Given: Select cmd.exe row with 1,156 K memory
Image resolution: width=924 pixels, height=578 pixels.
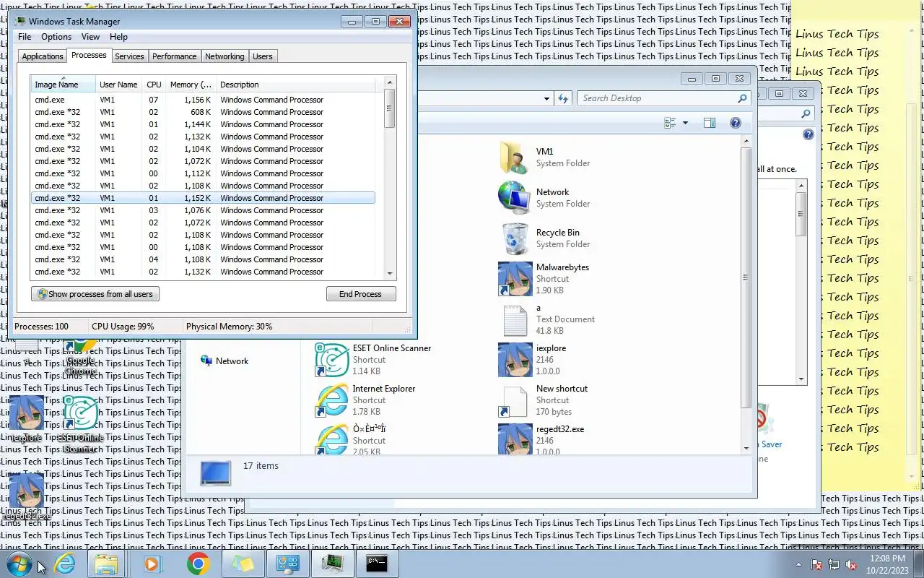Looking at the screenshot, I should (x=203, y=100).
